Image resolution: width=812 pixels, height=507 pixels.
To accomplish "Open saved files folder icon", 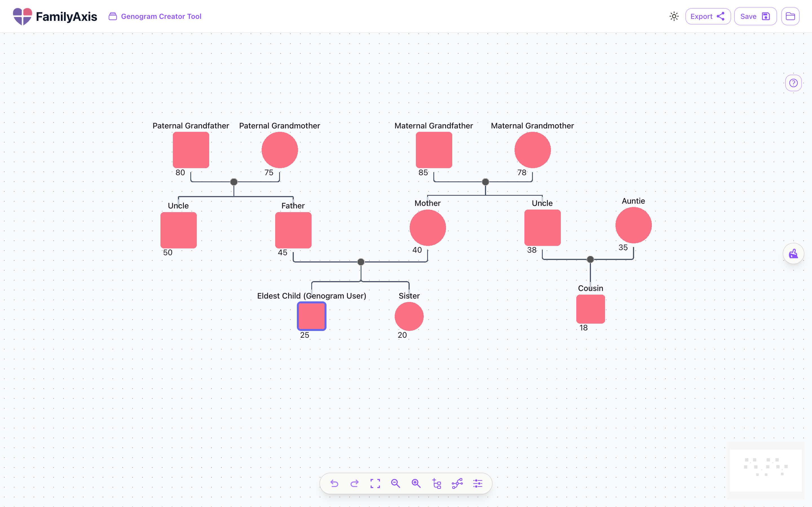I will 790,16.
